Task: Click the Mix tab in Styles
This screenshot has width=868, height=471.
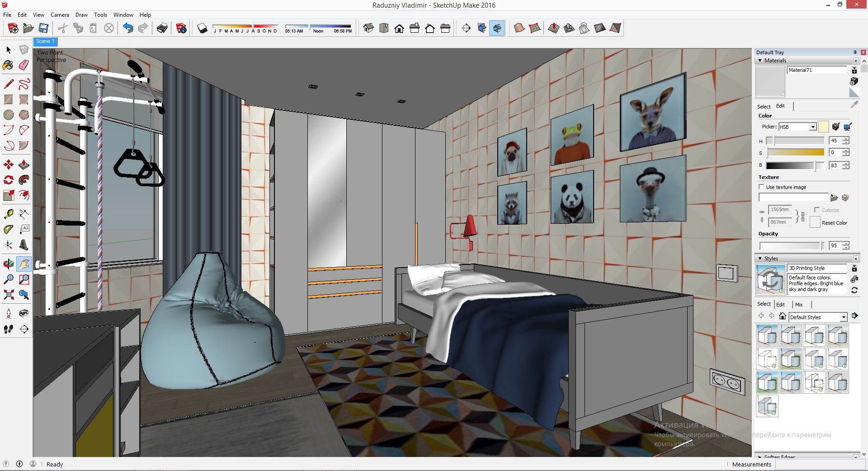Action: click(x=799, y=305)
